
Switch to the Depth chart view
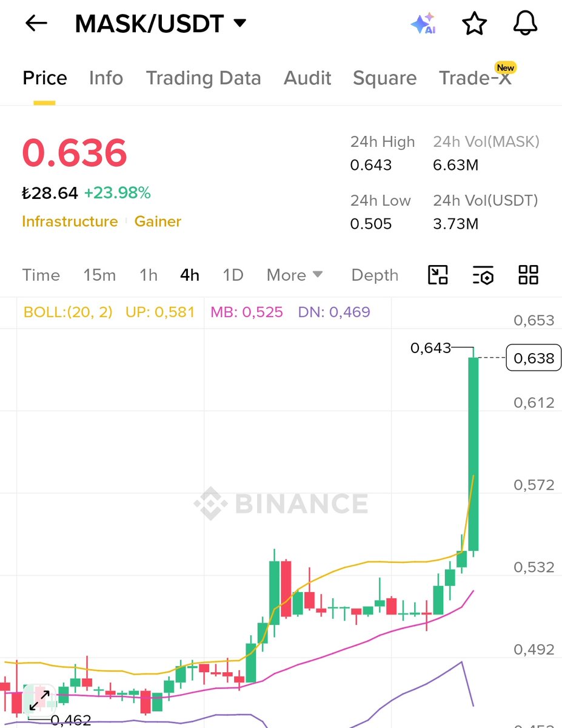pos(375,275)
